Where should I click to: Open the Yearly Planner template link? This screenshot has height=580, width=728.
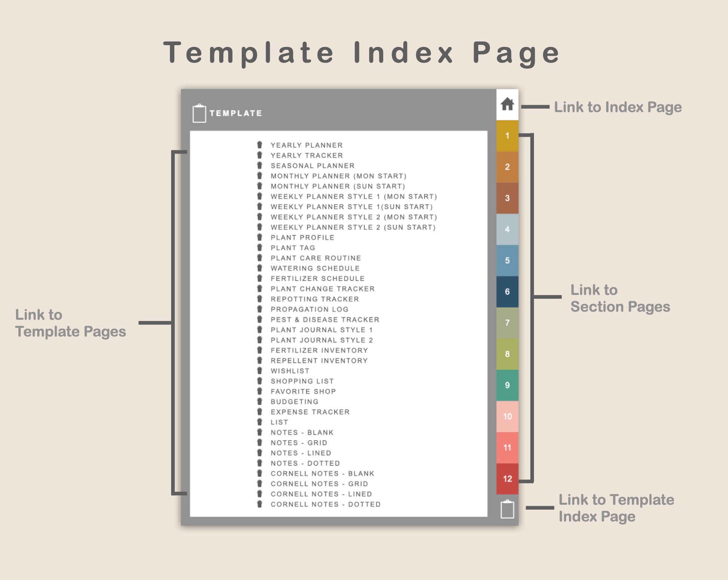pos(306,145)
